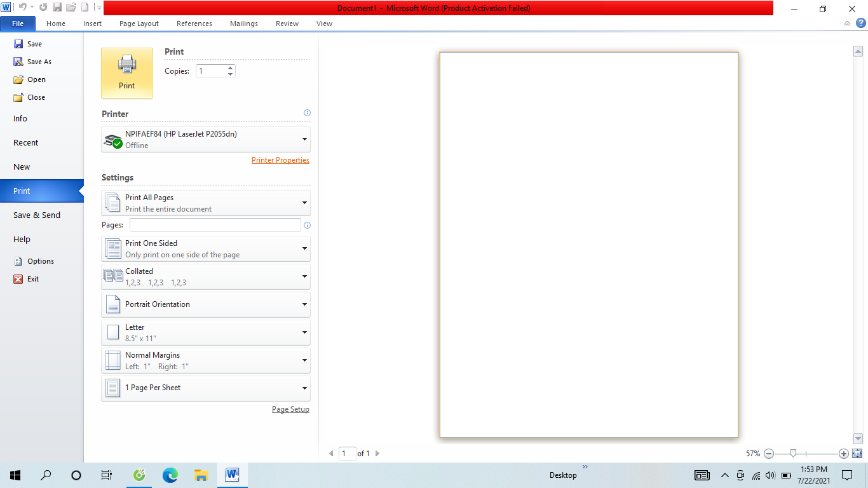Image resolution: width=868 pixels, height=488 pixels.
Task: Click the zoom slider handle
Action: 793,454
